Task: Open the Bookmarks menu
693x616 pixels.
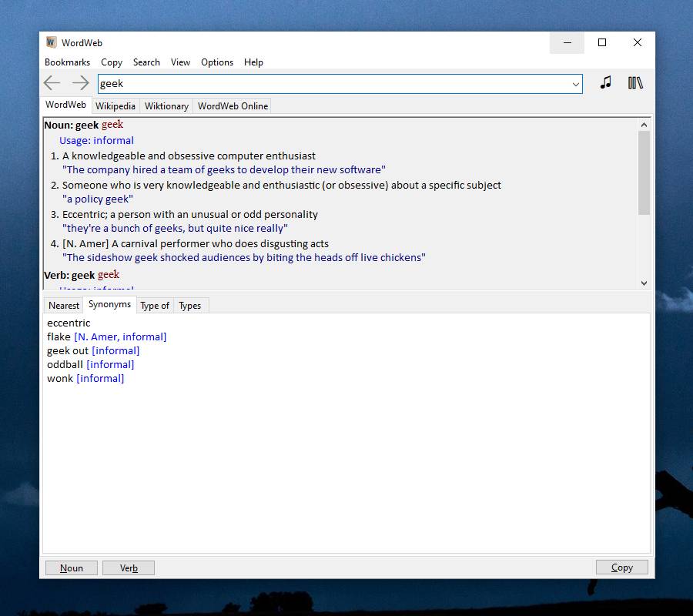Action: 67,62
